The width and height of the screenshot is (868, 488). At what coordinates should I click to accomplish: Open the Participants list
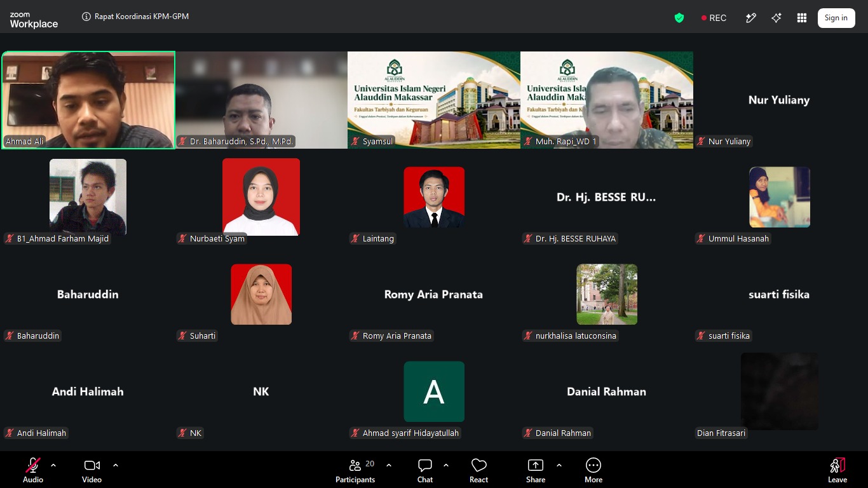tap(356, 471)
